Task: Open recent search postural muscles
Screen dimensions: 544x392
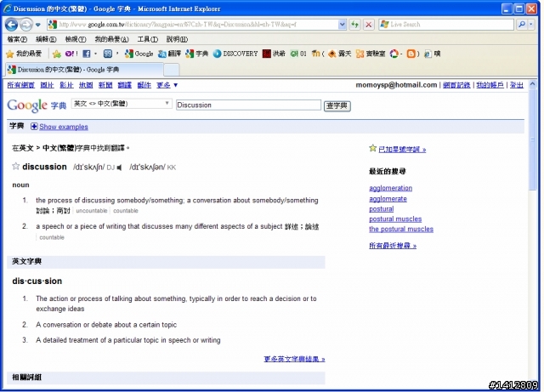Action: coord(395,219)
